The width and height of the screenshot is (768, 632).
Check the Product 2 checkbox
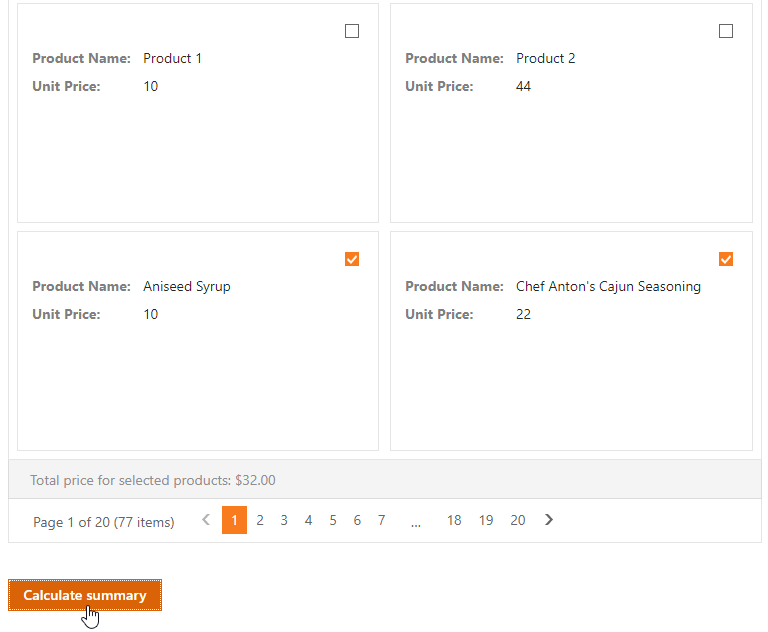[725, 31]
